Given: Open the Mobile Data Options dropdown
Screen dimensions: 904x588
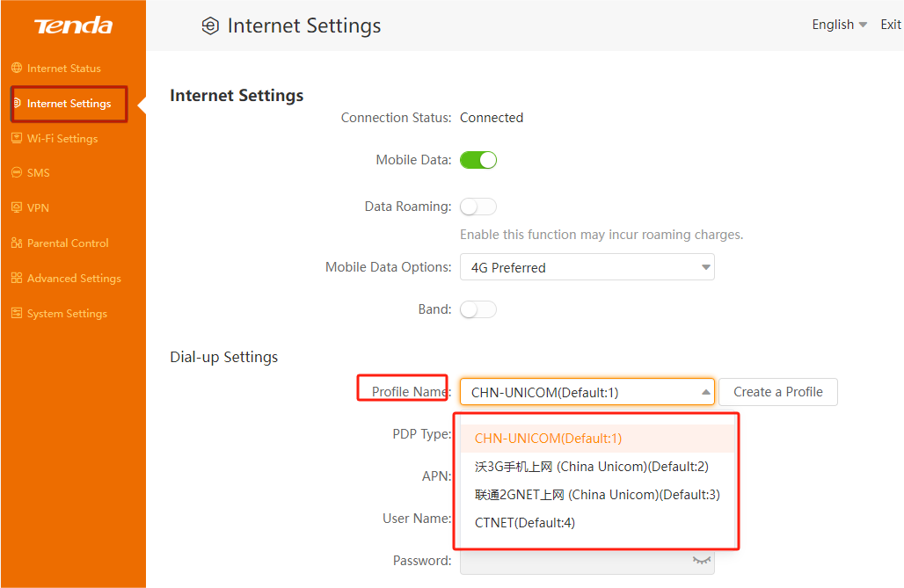Looking at the screenshot, I should [x=587, y=267].
